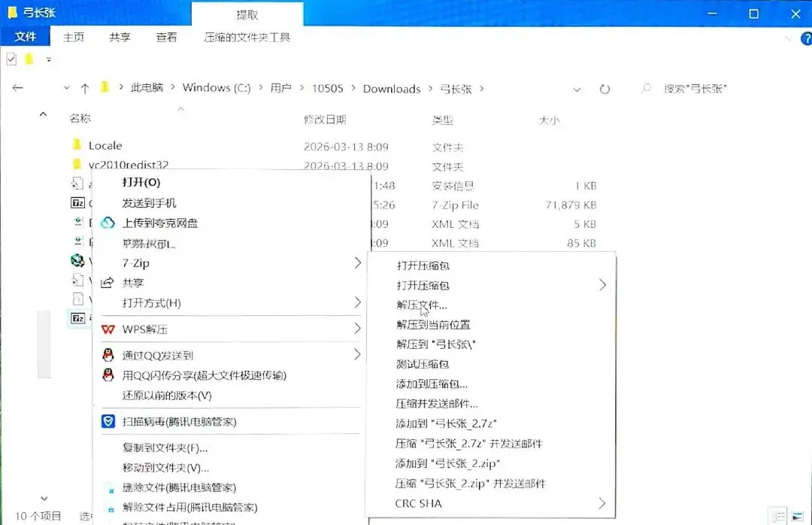
Task: Switch to the 共享 ribbon tab
Action: pyautogui.click(x=120, y=38)
